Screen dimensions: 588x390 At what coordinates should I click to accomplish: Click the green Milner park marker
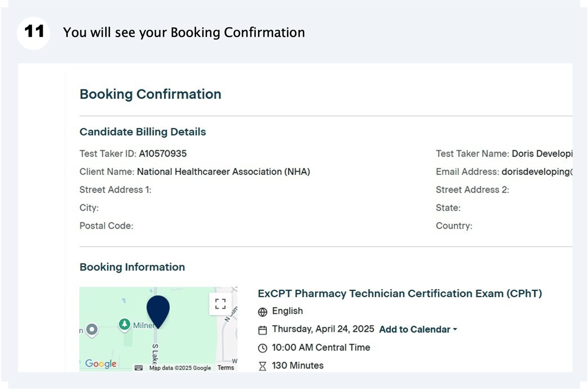pos(124,325)
